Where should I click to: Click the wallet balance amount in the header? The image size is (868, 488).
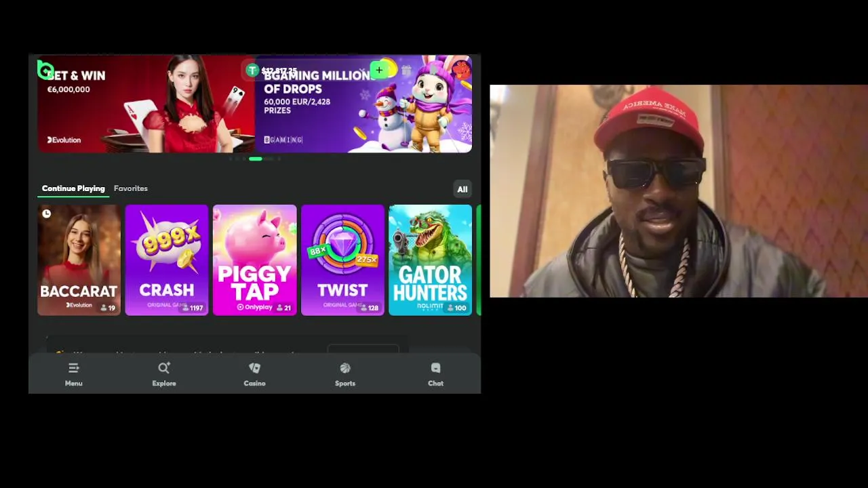(279, 70)
